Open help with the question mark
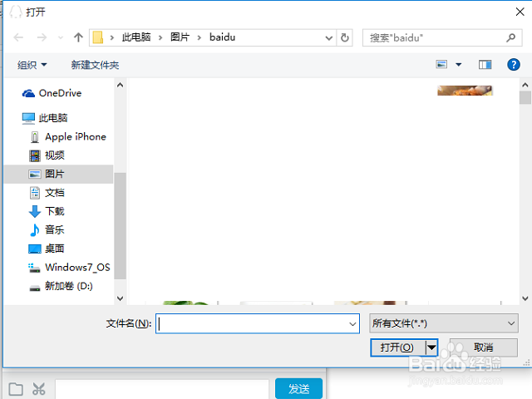Image resolution: width=532 pixels, height=399 pixels. [x=514, y=65]
